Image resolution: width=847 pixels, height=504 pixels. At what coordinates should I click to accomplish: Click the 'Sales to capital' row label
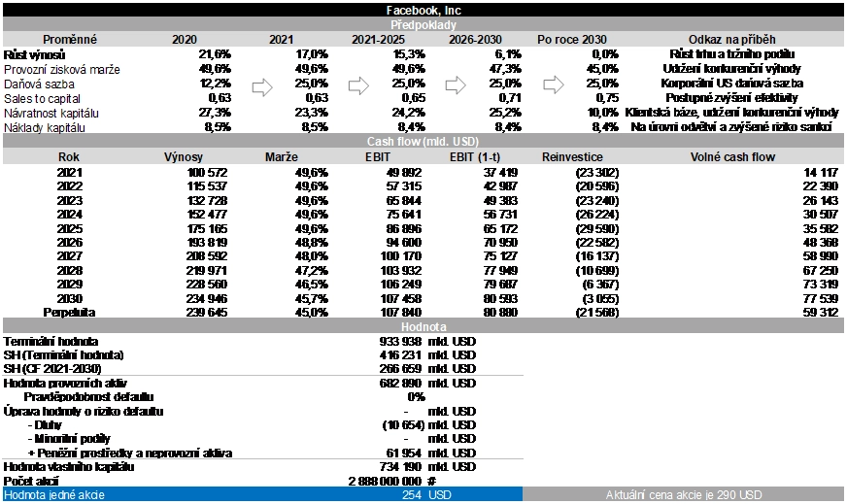coord(42,99)
